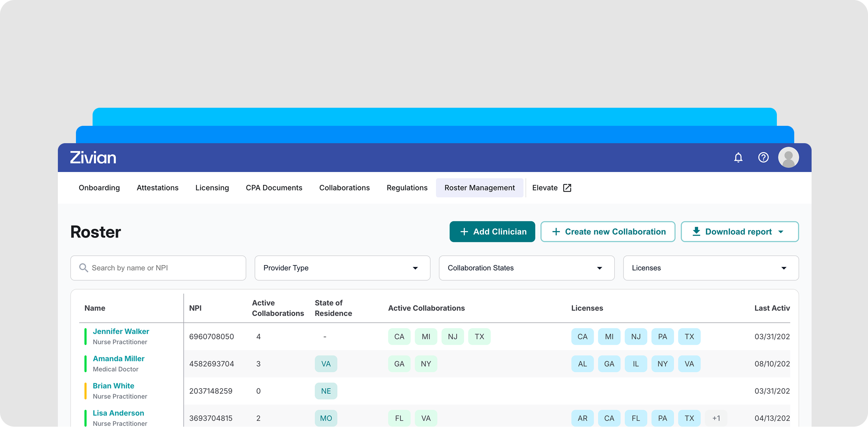Click Jennifer Walker's PA license chip
The height and width of the screenshot is (427, 868).
[x=663, y=337]
